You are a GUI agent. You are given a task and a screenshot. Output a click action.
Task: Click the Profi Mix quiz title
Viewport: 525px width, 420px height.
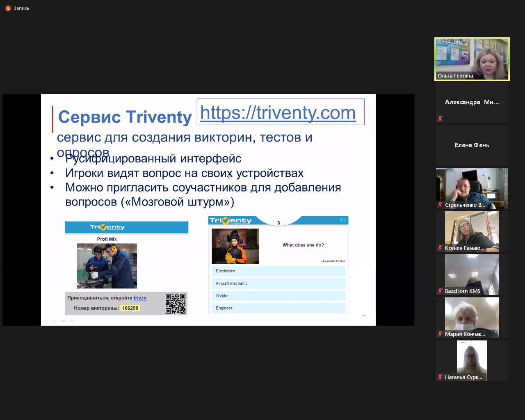pos(107,239)
